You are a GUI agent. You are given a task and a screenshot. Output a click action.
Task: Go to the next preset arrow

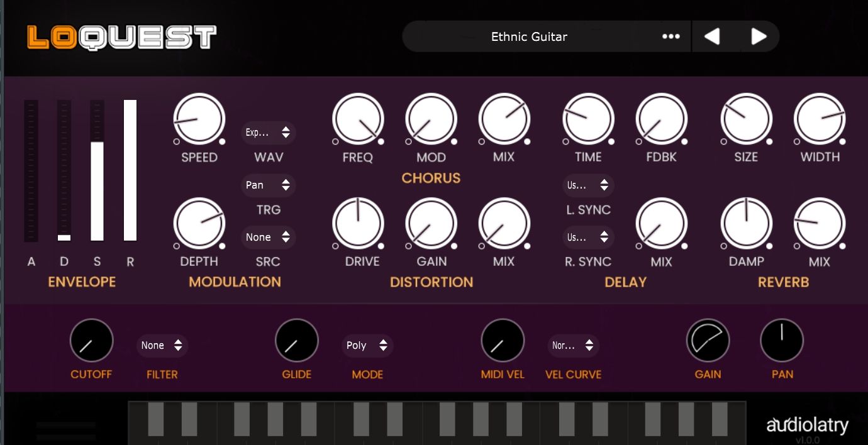tap(759, 36)
